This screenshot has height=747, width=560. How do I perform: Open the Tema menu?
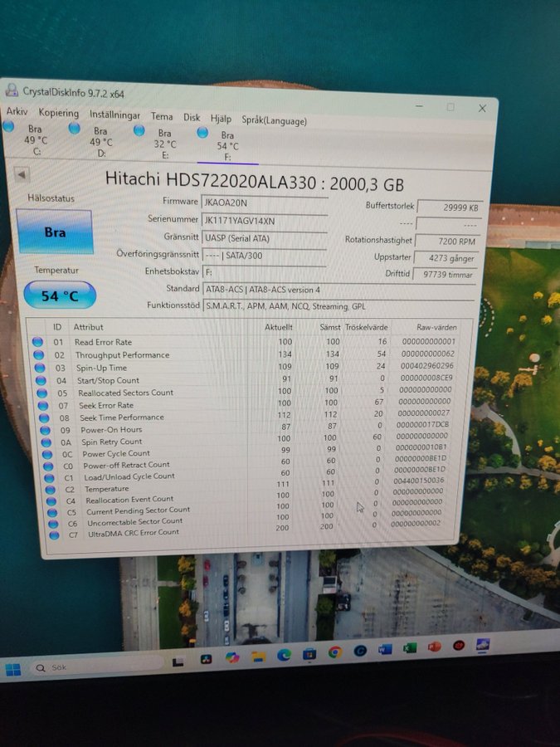pyautogui.click(x=162, y=116)
